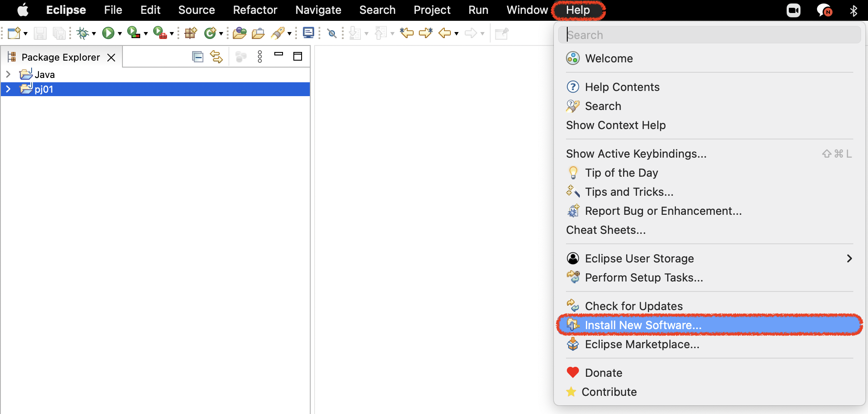Close the Package Explorer tab
Image resolution: width=868 pixels, height=414 pixels.
pos(111,58)
